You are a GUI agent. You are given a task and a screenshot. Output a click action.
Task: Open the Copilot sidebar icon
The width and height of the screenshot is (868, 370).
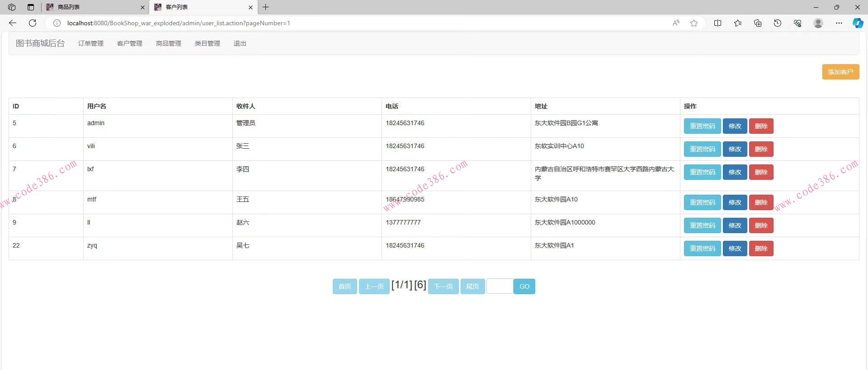pos(858,23)
